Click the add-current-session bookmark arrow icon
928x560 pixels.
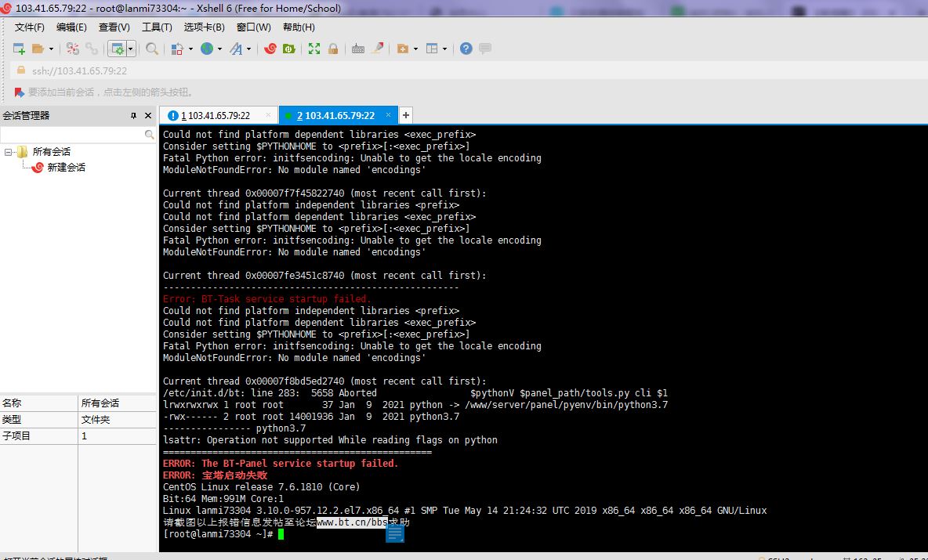click(19, 92)
